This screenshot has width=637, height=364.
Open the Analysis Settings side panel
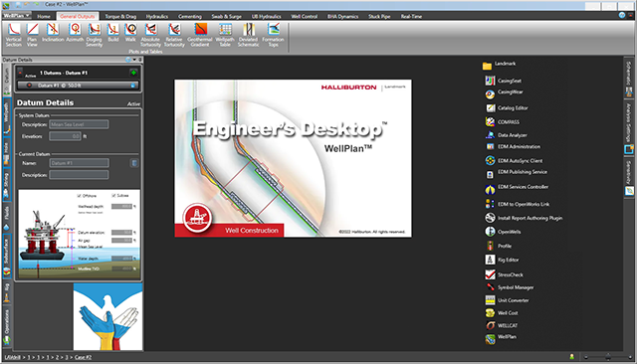pos(628,128)
